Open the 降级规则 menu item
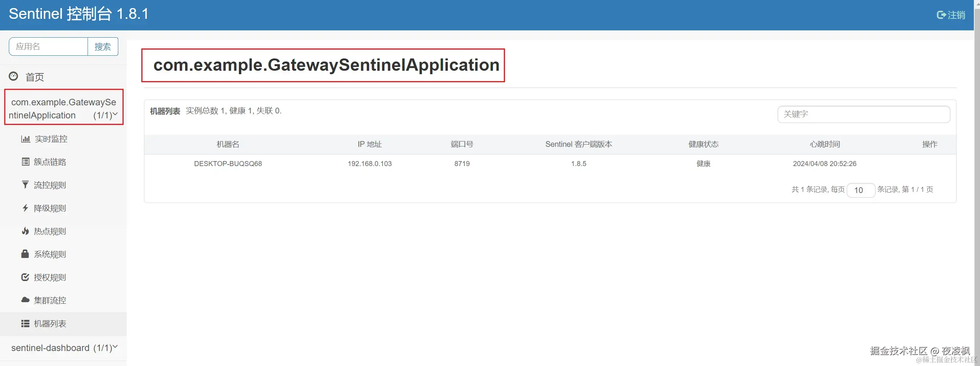Image resolution: width=980 pixels, height=366 pixels. pyautogui.click(x=50, y=208)
